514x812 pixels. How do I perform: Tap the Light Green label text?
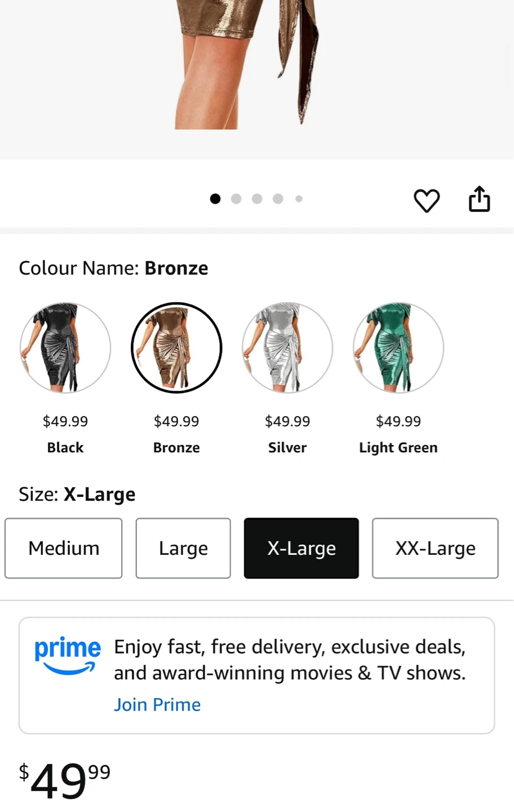(x=398, y=448)
